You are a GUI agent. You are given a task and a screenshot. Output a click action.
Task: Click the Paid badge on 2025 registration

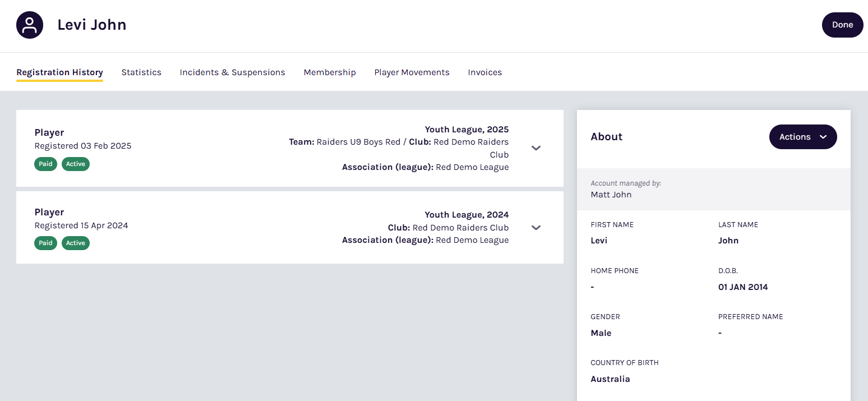(45, 164)
